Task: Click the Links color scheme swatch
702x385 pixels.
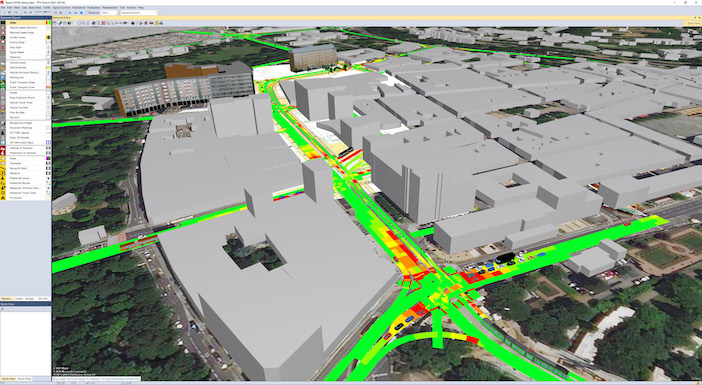Action: 48,22
